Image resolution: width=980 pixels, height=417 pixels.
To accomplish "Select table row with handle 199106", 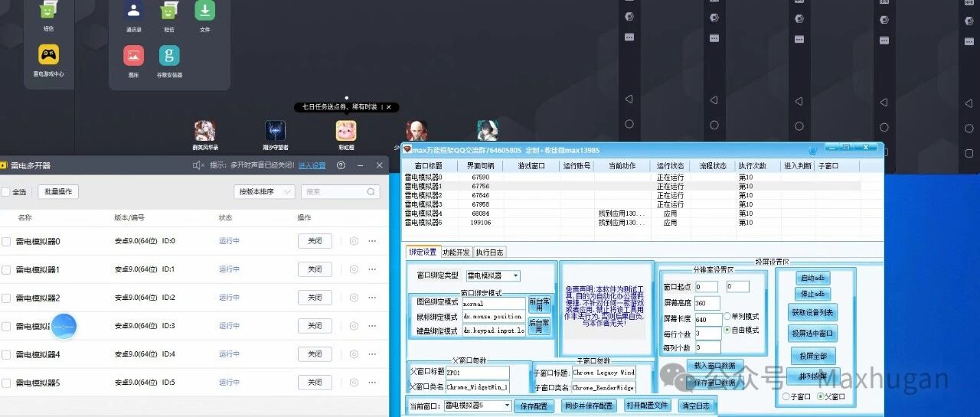I will (x=632, y=223).
